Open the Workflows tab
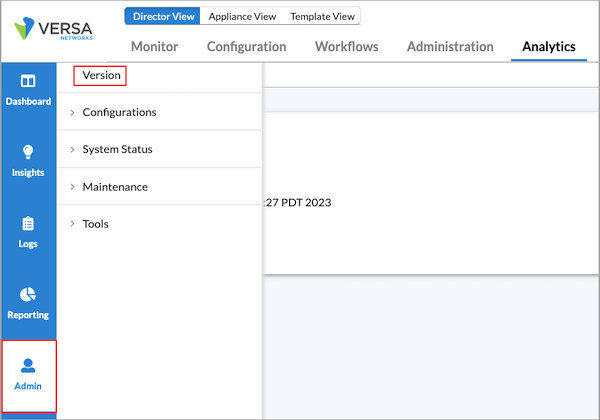Screen dimensions: 600x420 tap(347, 47)
